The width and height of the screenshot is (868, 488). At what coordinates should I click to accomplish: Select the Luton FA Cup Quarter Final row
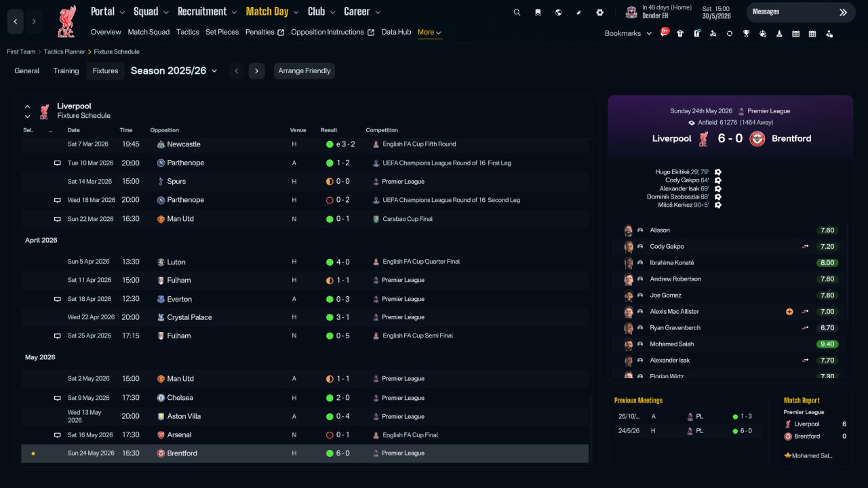[x=305, y=262]
